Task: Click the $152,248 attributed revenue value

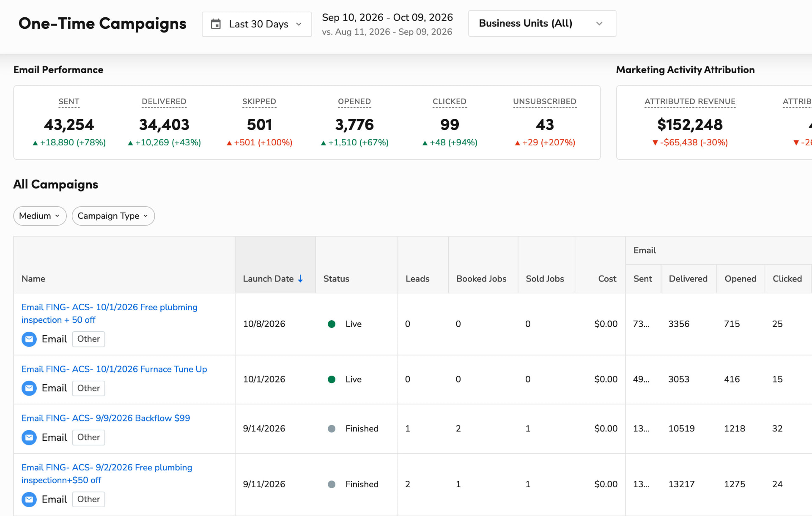Action: pos(690,125)
